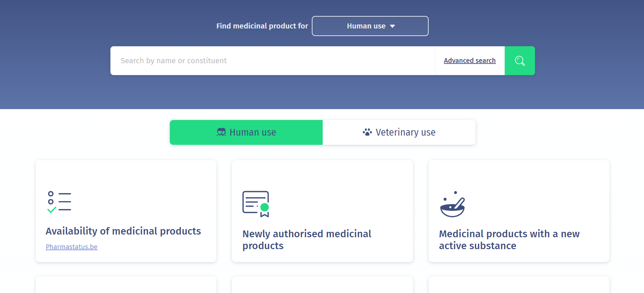
Task: Click the paw icon on Veterinary tab
Action: point(367,132)
